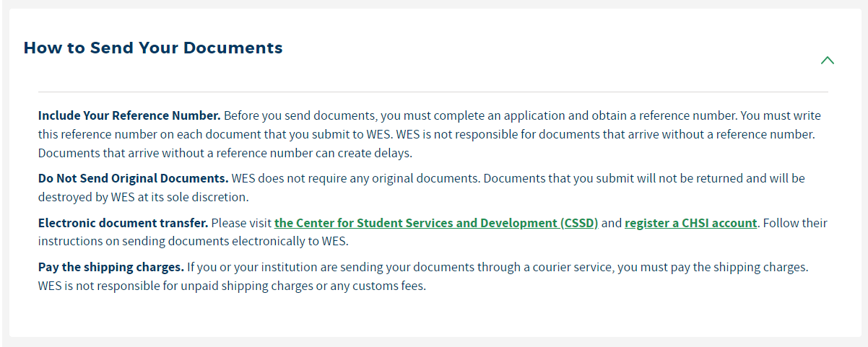Open the Center for Student Services and Development link

(x=436, y=223)
